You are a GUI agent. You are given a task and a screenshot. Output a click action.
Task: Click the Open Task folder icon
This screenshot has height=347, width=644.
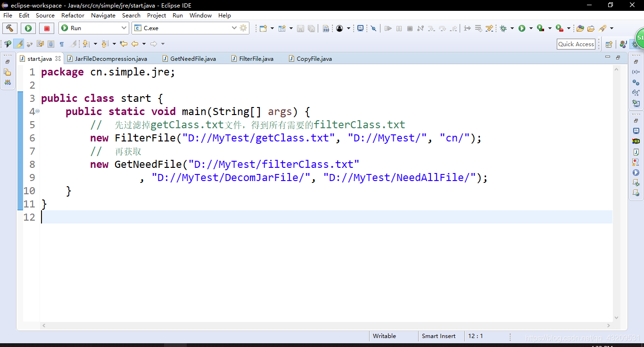tap(590, 28)
